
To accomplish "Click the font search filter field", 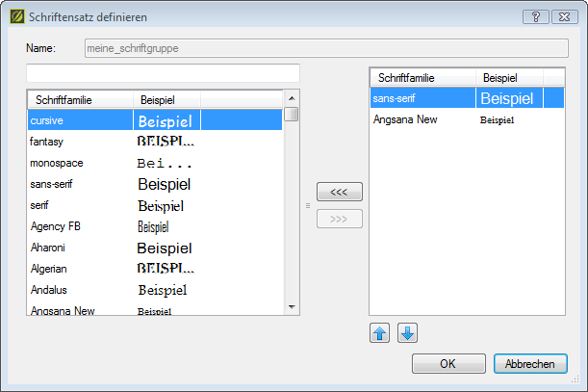I will pos(163,73).
